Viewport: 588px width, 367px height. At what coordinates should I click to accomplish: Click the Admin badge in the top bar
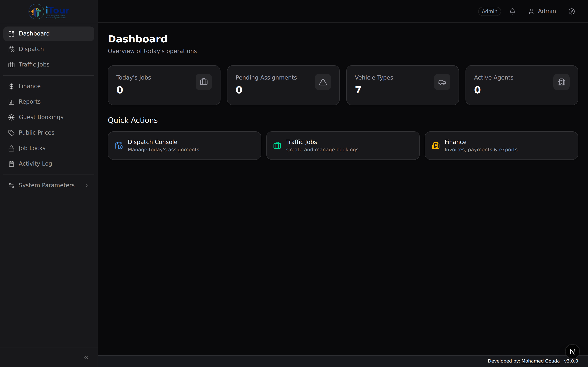pos(489,11)
